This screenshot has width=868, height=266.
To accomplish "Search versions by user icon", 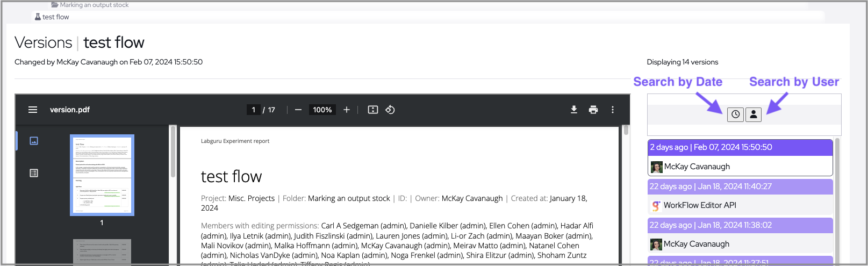I will (x=754, y=114).
